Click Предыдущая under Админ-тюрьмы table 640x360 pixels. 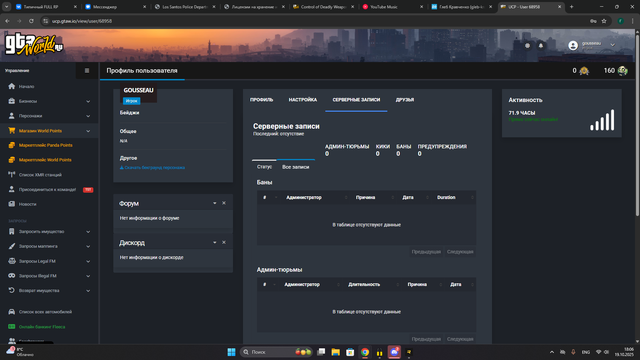tap(426, 339)
